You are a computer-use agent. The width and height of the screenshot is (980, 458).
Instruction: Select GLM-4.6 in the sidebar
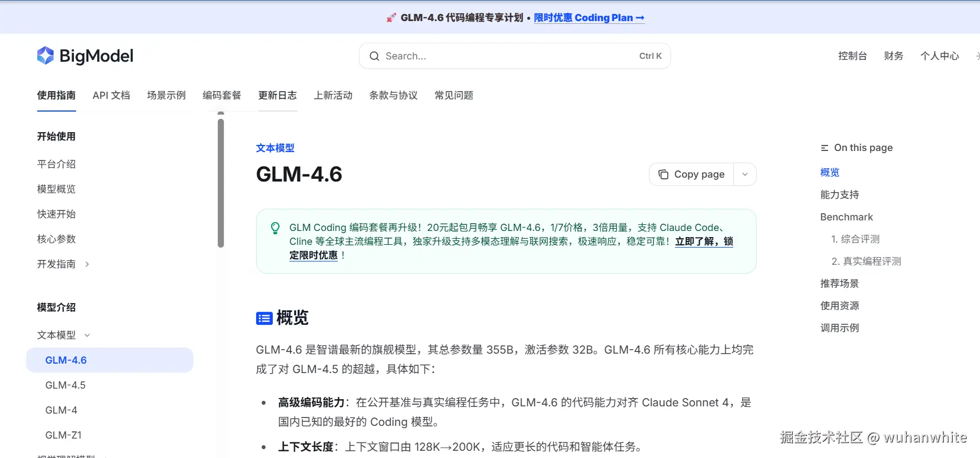(110, 360)
